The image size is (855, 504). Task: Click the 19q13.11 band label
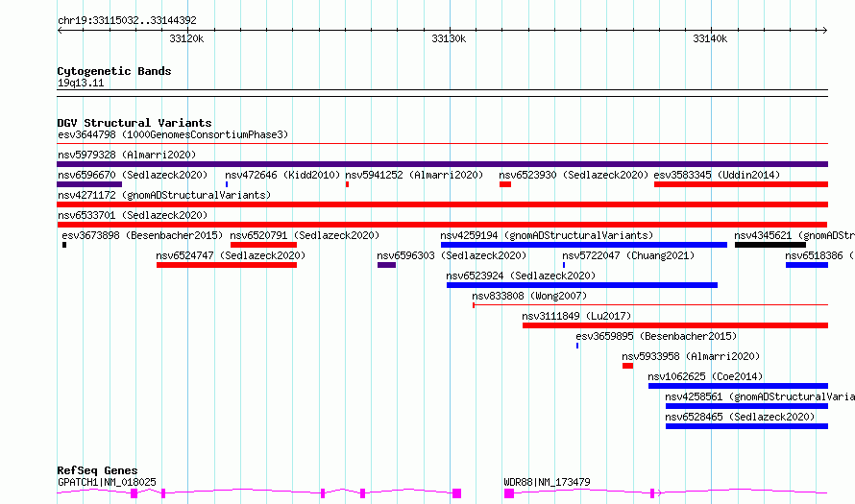point(81,83)
